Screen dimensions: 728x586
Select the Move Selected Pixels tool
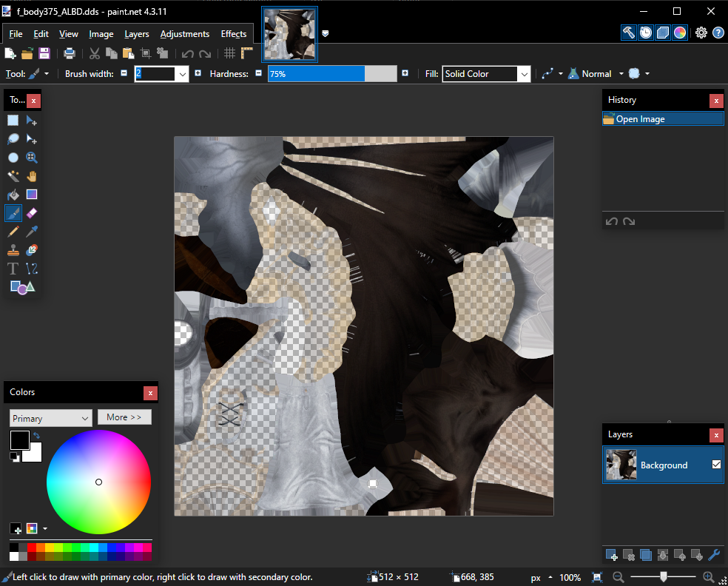32,121
